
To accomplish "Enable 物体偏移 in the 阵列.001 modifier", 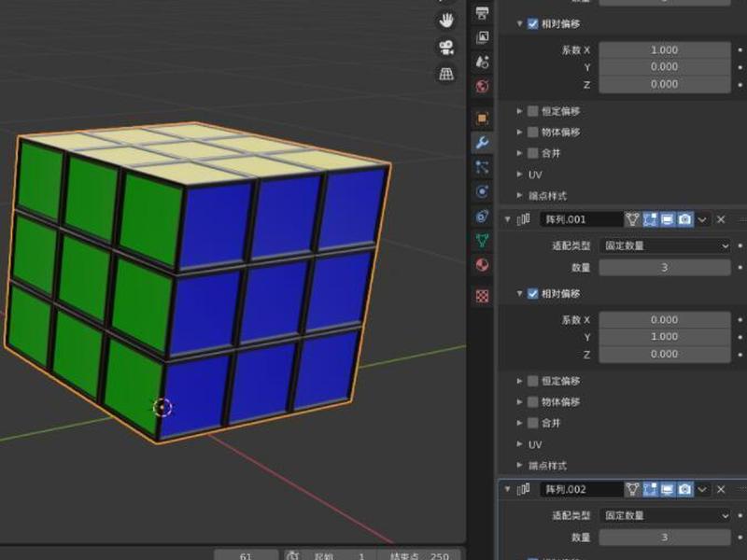I will (532, 402).
